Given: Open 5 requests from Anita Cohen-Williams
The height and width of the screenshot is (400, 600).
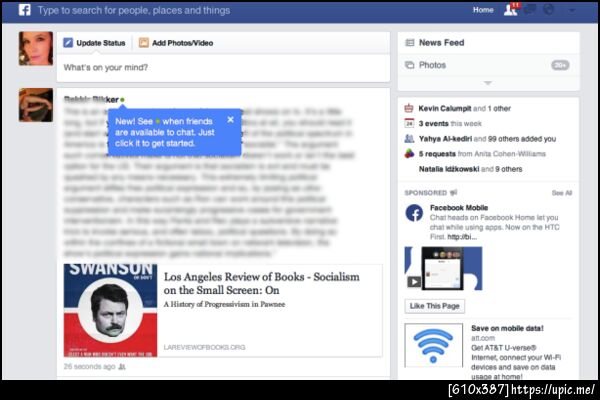Looking at the screenshot, I should point(482,154).
